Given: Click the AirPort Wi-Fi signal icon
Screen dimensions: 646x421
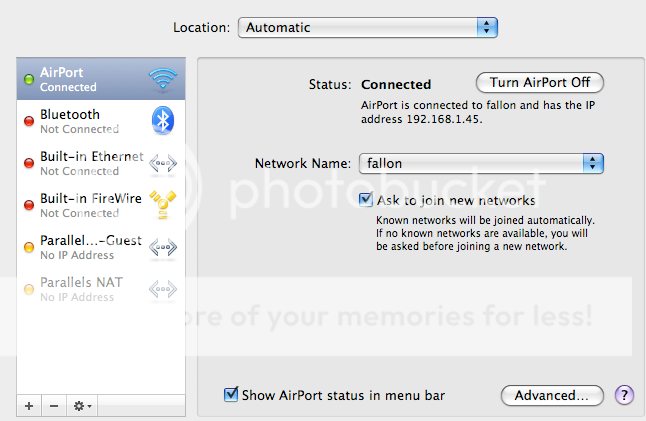Looking at the screenshot, I should coord(163,78).
